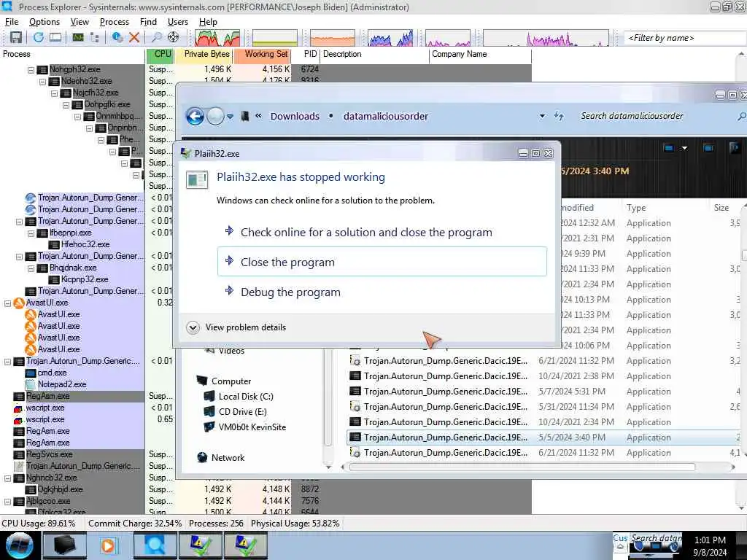Sort by the Private Bytes column header

click(204, 54)
